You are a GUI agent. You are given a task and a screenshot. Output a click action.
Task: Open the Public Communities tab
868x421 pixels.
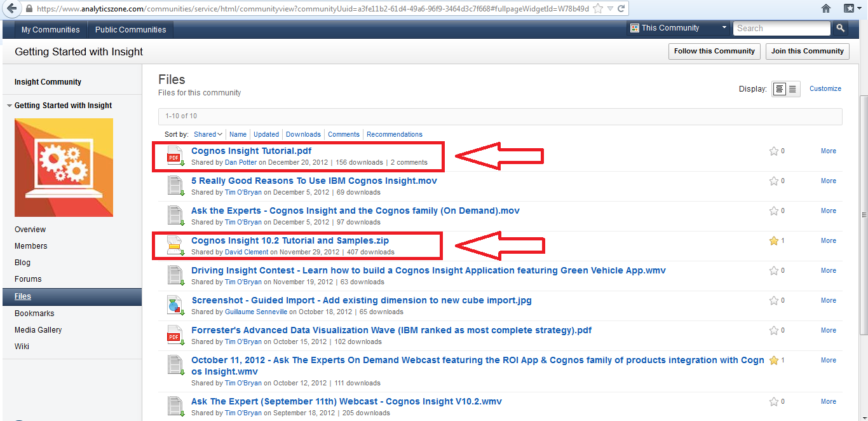130,30
